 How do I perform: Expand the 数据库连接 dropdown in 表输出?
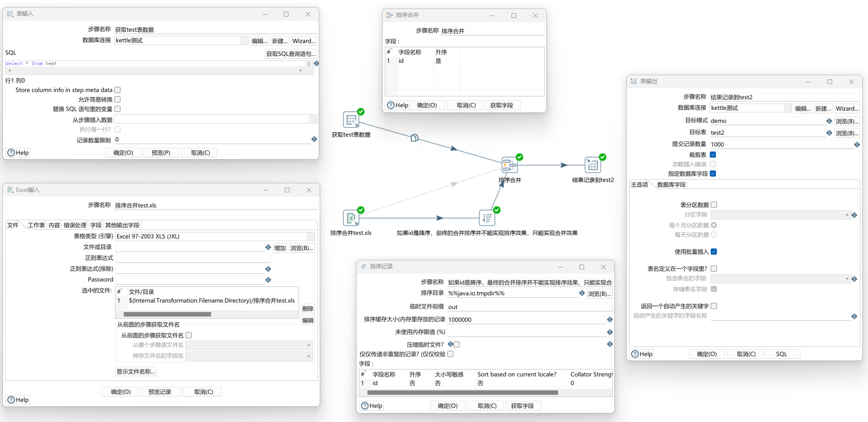coord(787,108)
